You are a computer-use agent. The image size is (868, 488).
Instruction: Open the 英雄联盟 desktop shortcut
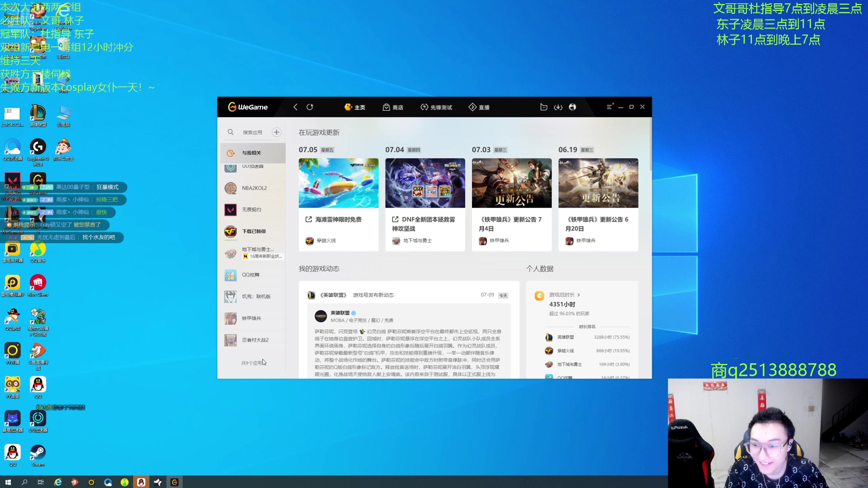pos(38,116)
